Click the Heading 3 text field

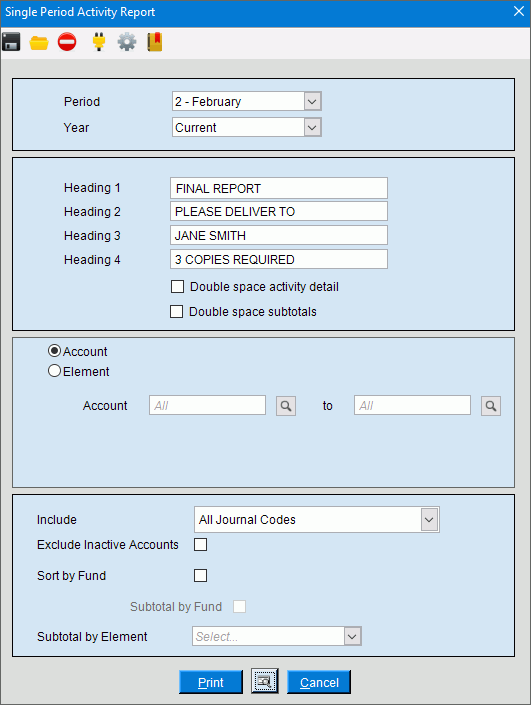click(x=279, y=235)
